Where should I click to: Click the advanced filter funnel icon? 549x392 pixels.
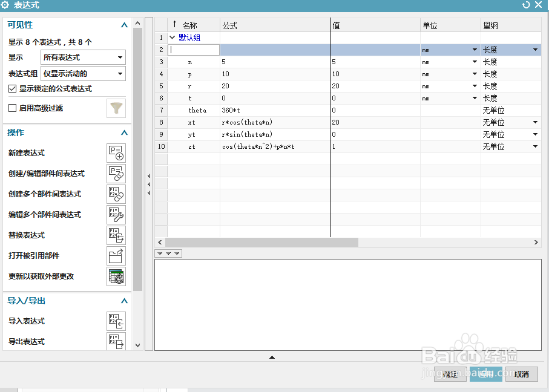pos(116,107)
